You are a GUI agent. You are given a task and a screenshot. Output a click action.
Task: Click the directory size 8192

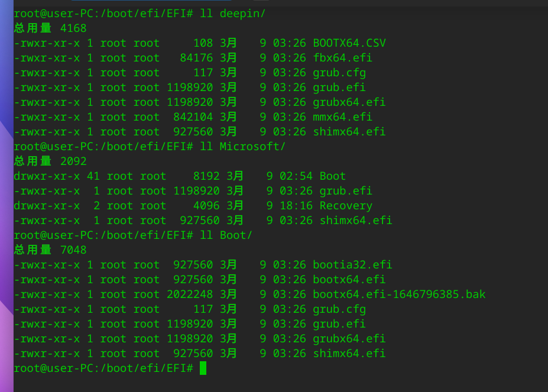[206, 176]
